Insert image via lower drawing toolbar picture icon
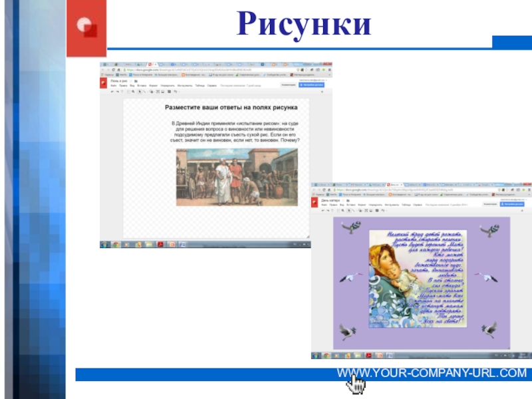 [x=371, y=210]
